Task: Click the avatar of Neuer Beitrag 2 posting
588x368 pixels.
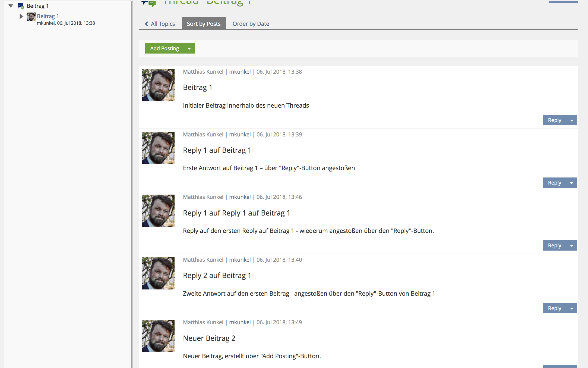Action: click(158, 336)
